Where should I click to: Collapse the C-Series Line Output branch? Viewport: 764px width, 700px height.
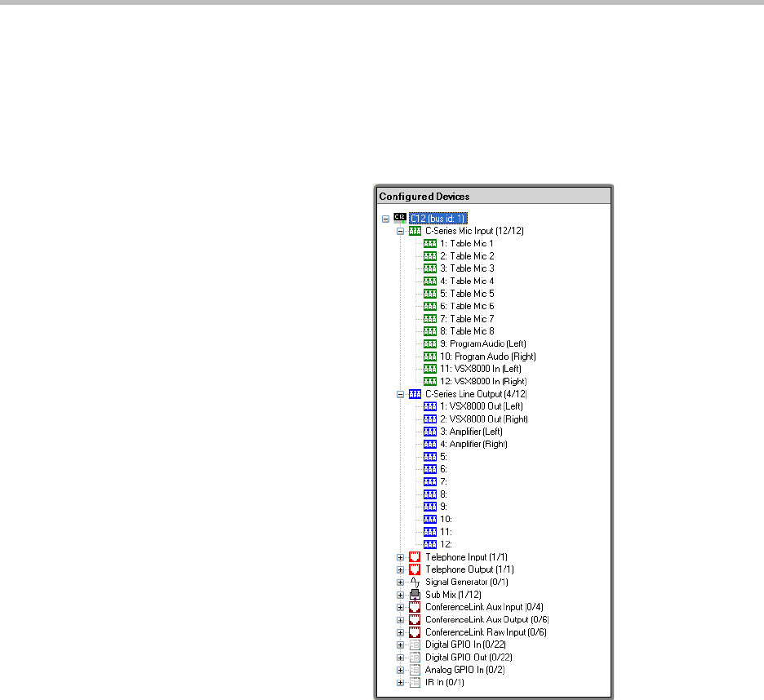400,394
